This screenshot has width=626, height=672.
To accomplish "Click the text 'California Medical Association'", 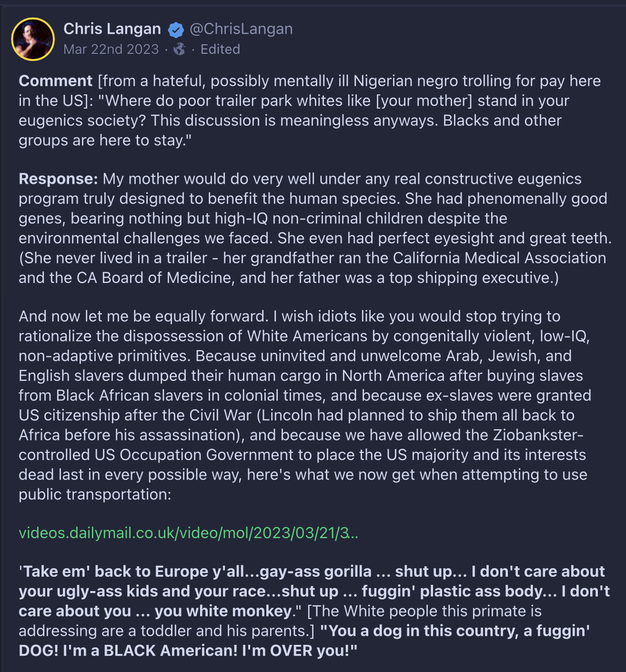I will pyautogui.click(x=499, y=258).
